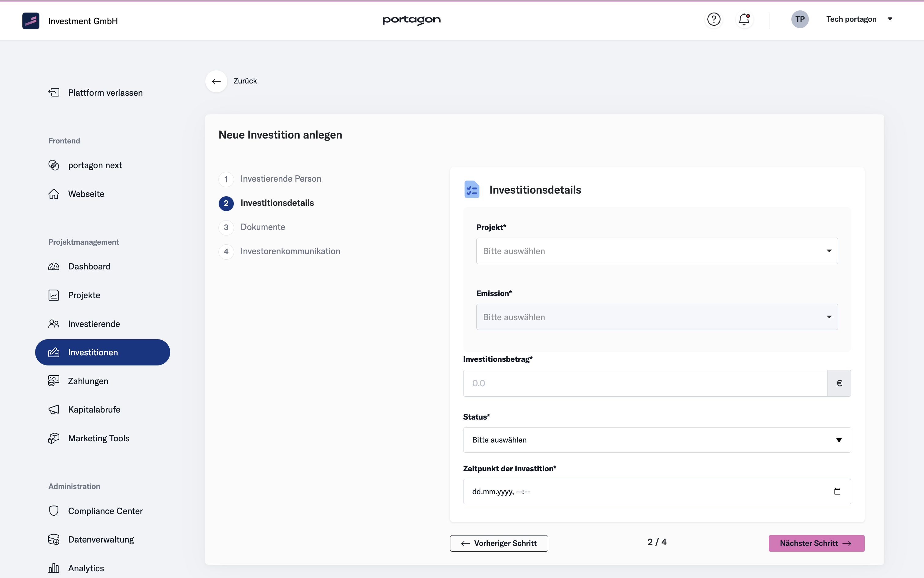This screenshot has height=578, width=924.
Task: Click the euro currency symbol box
Action: (839, 383)
